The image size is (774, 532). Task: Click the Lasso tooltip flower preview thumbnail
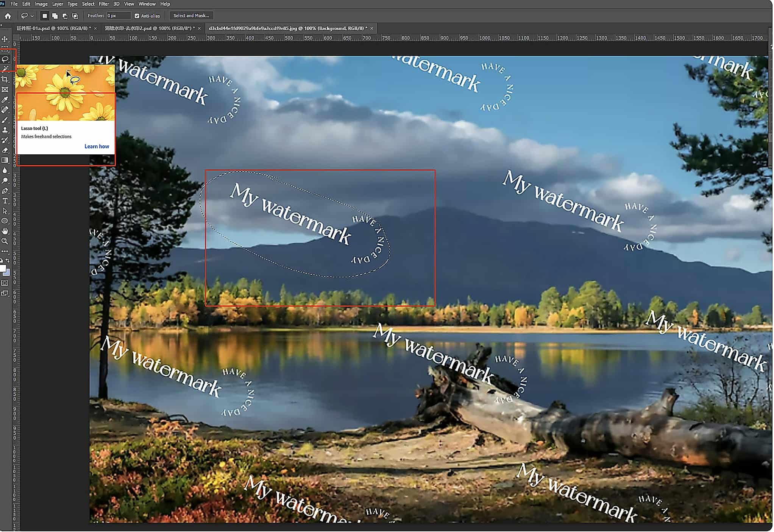[65, 93]
